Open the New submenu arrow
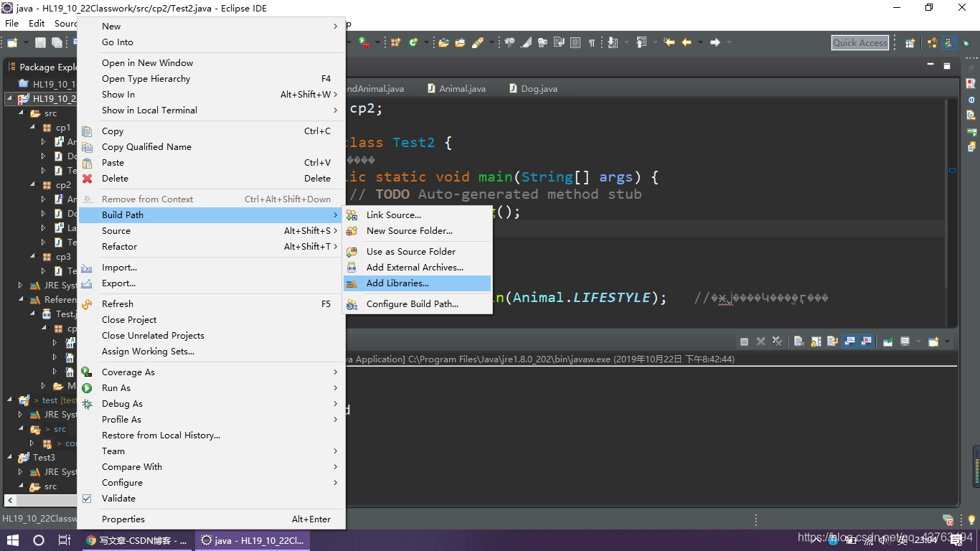The image size is (980, 551). [335, 27]
